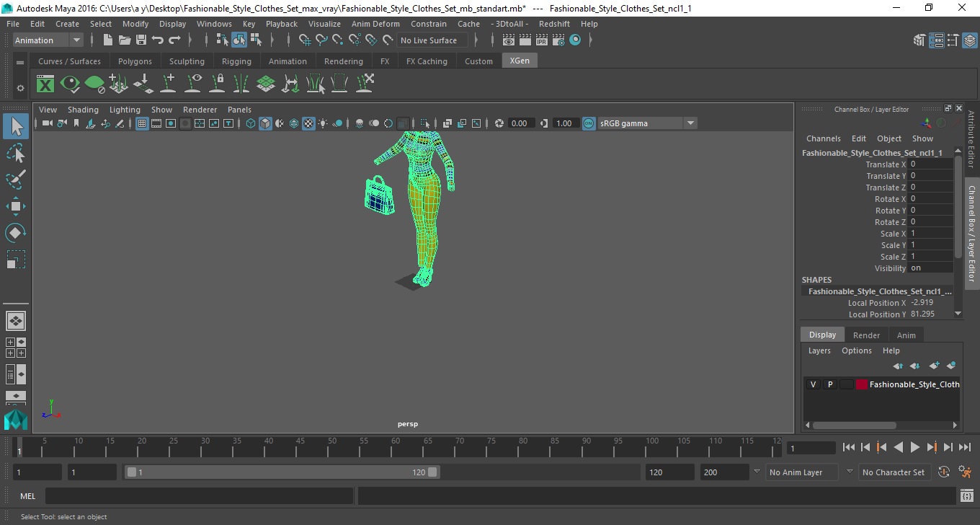Screen dimensions: 980x525
Task: Toggle layer visibility V box
Action: click(813, 384)
